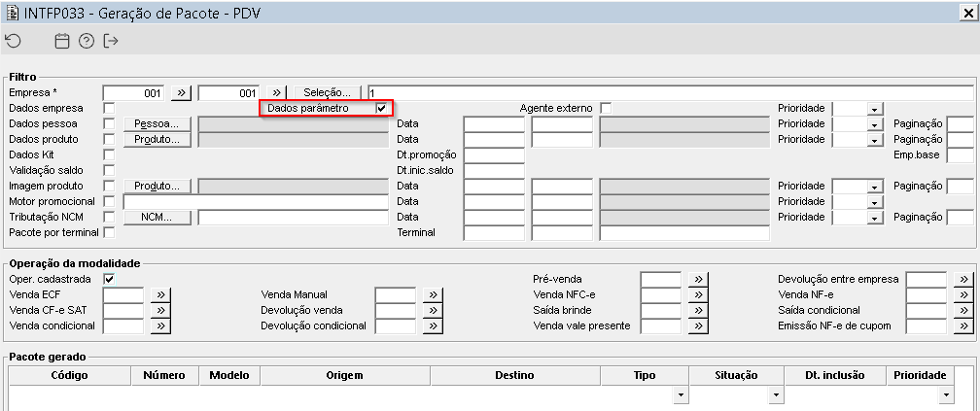Click the second Empresa lookup arrow button

coord(277,92)
